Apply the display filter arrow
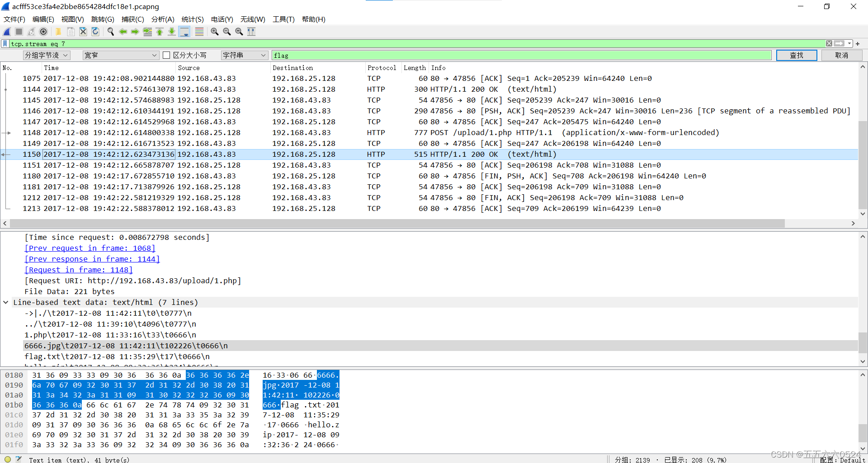 coord(840,44)
